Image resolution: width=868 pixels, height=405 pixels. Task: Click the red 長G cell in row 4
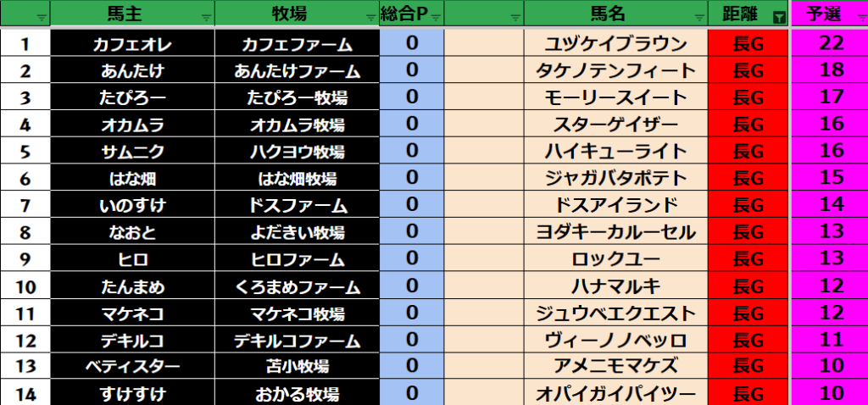[748, 125]
